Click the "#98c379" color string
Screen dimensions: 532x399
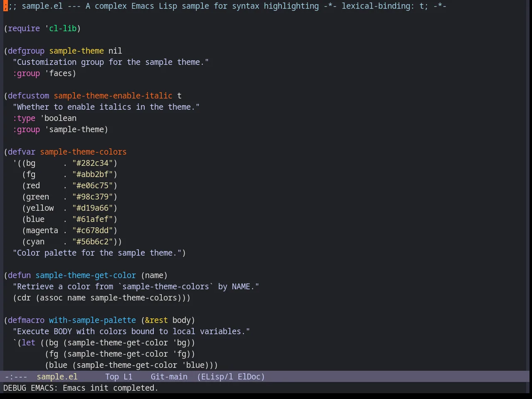92,197
